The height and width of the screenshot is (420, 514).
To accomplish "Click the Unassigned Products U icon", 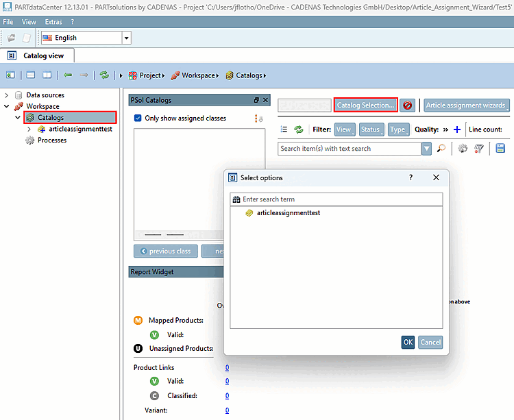I will click(x=138, y=348).
